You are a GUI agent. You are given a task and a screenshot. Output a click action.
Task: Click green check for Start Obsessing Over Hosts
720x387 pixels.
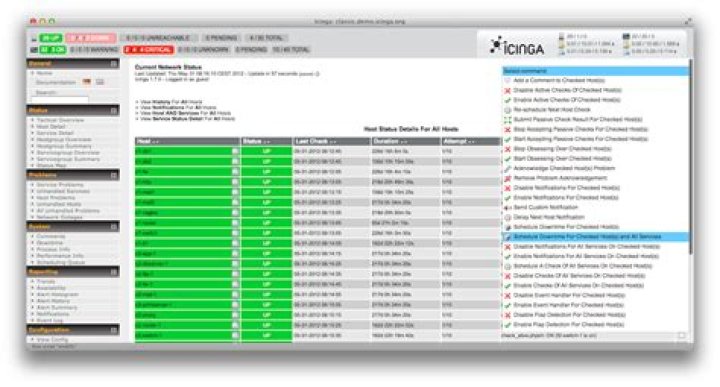(507, 159)
